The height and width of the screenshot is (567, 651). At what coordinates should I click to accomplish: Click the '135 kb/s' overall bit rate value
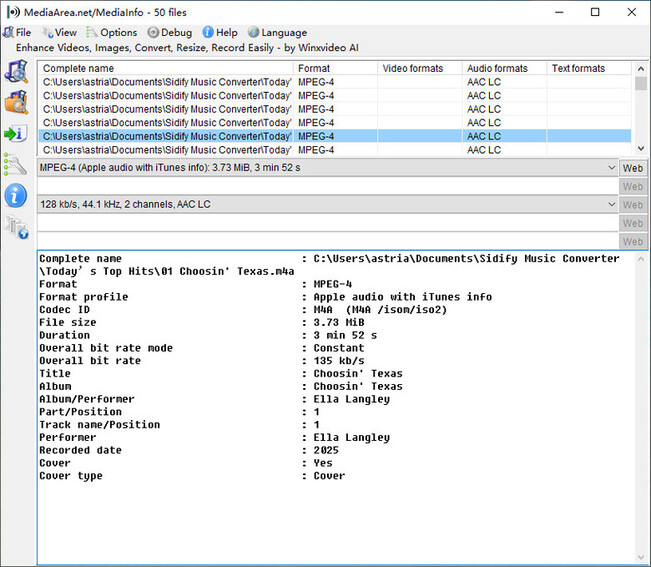tap(338, 361)
